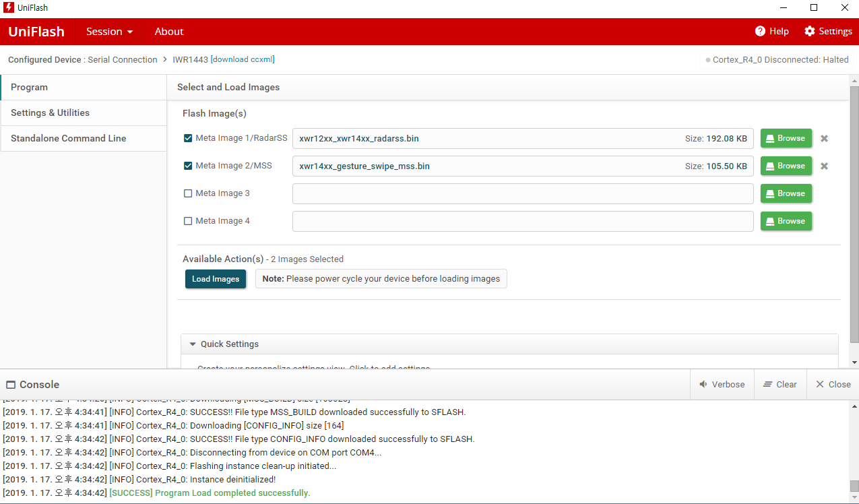The height and width of the screenshot is (504, 859).
Task: Click the UniFlash logo in the header
Action: pyautogui.click(x=36, y=32)
